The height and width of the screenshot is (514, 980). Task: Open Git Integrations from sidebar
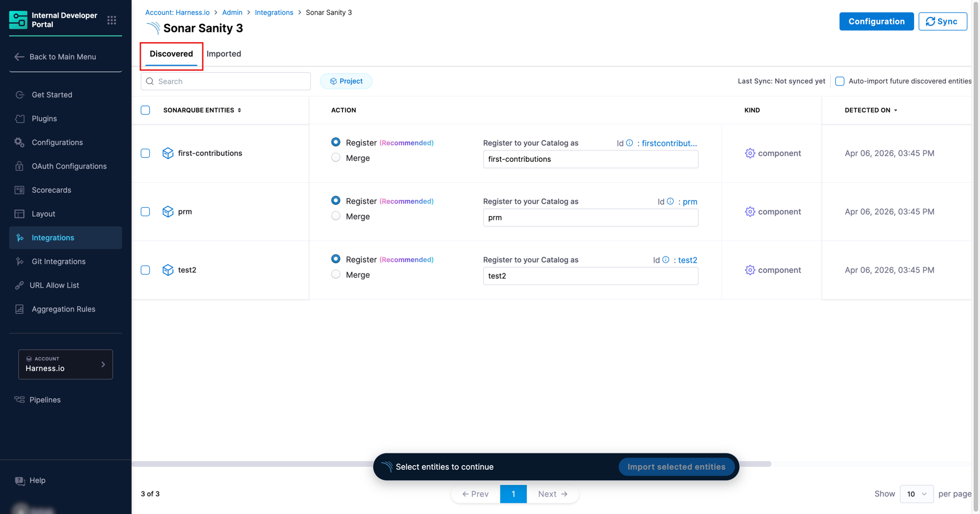[58, 262]
